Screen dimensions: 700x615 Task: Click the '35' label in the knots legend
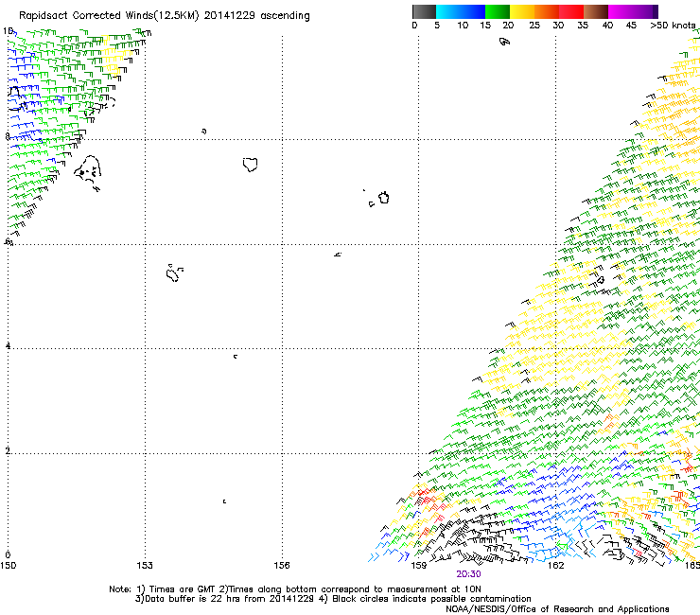[583, 26]
